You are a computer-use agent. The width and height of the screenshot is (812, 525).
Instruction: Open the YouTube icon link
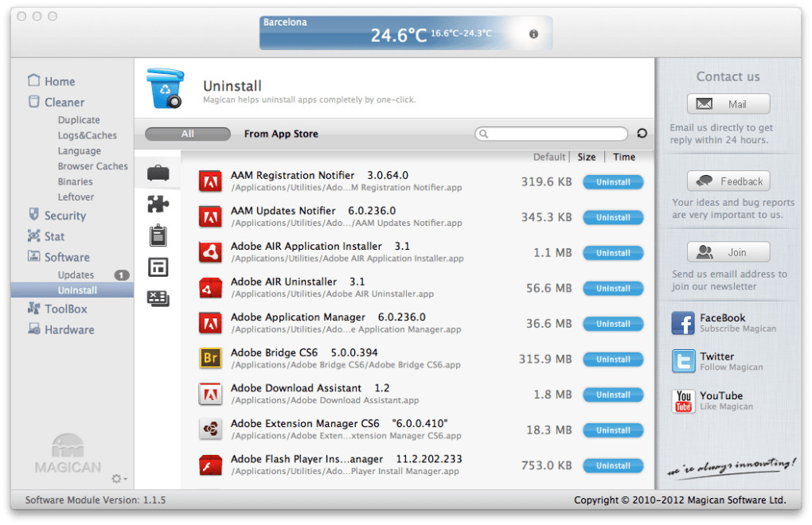[x=683, y=401]
